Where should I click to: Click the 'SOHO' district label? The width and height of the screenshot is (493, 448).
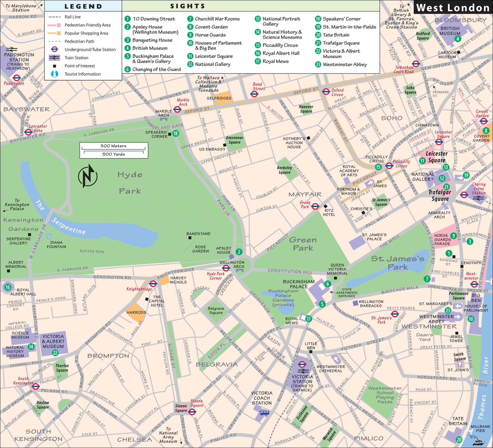(x=392, y=118)
